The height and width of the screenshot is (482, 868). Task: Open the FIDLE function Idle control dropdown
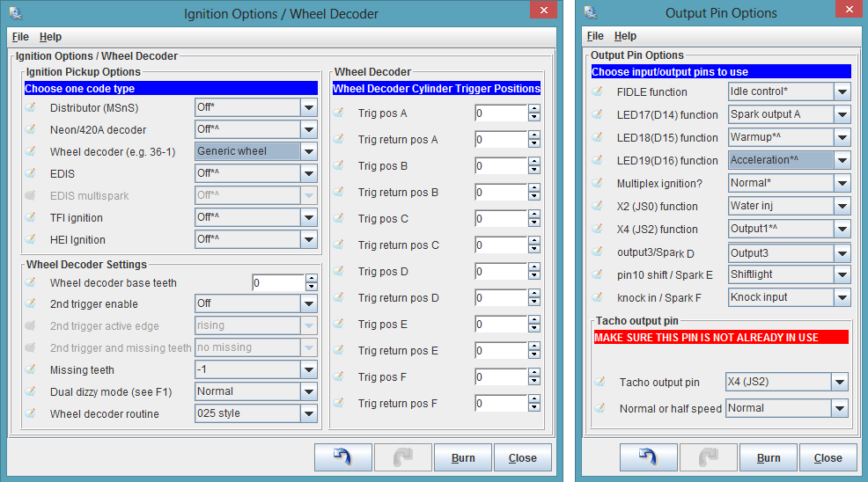click(x=790, y=91)
